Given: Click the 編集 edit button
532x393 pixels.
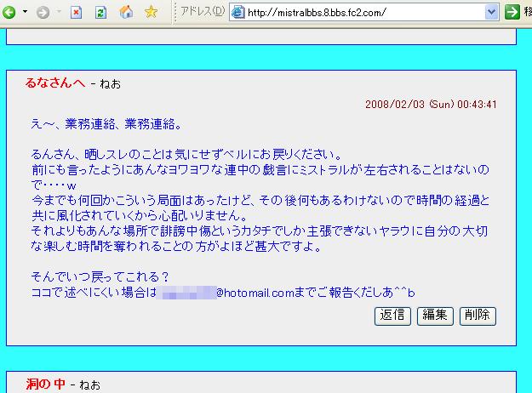Looking at the screenshot, I should (x=434, y=316).
